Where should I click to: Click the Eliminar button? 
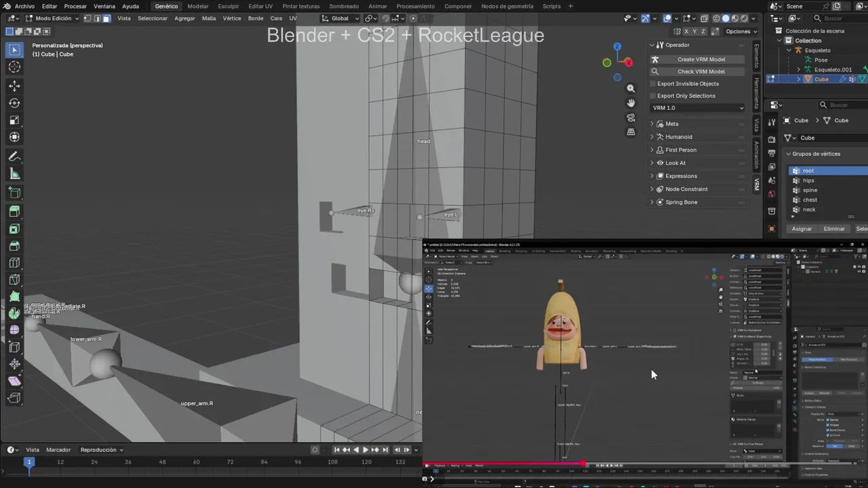(834, 228)
